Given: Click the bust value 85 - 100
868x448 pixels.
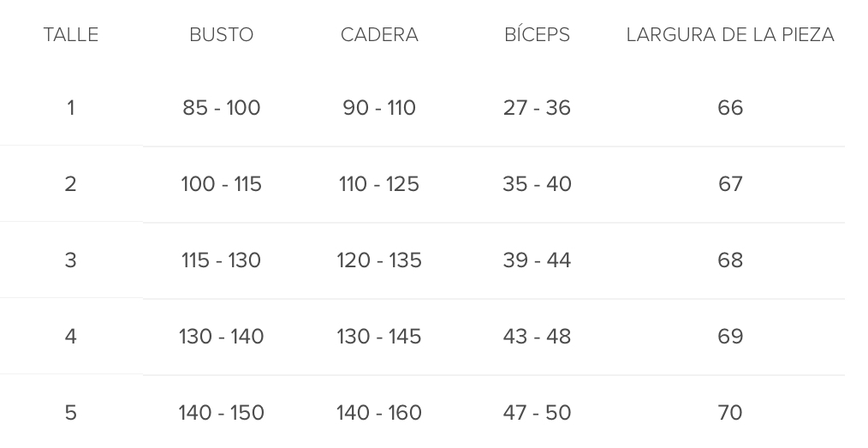Looking at the screenshot, I should [221, 108].
